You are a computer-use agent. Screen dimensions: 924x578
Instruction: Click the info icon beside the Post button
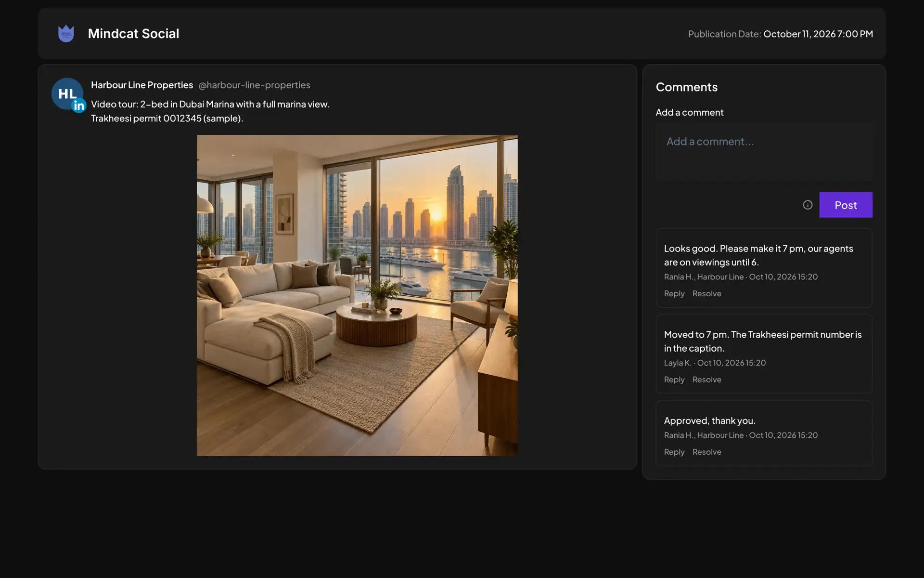(808, 205)
